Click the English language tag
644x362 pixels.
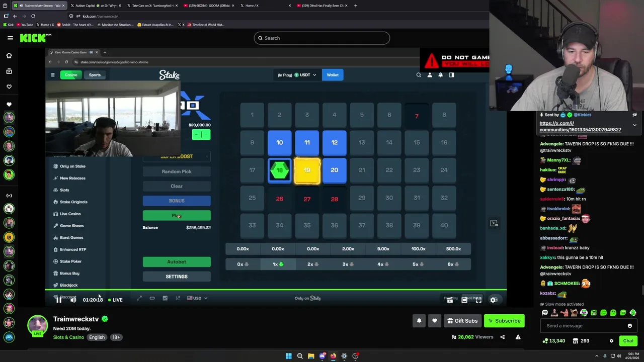(x=97, y=337)
